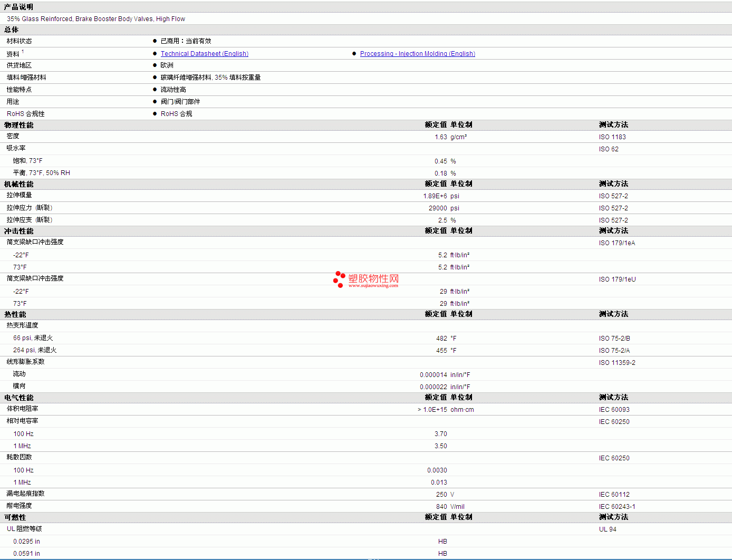
Task: Click the 物理性能 section header
Action: coord(18,125)
